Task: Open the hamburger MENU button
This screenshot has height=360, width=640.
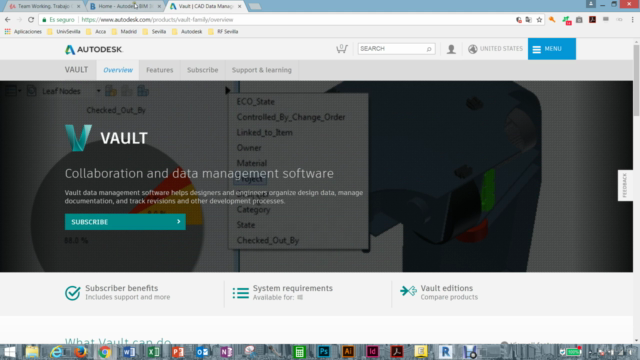Action: tap(551, 49)
